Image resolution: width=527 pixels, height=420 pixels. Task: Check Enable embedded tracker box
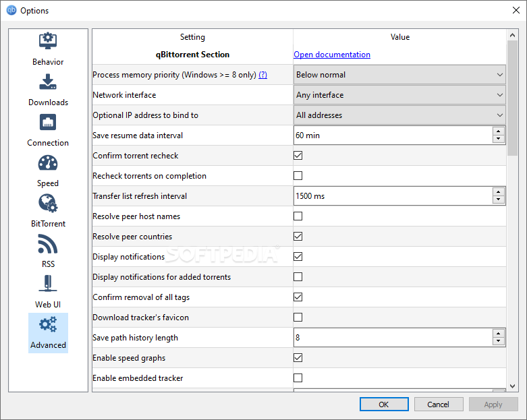pos(298,378)
